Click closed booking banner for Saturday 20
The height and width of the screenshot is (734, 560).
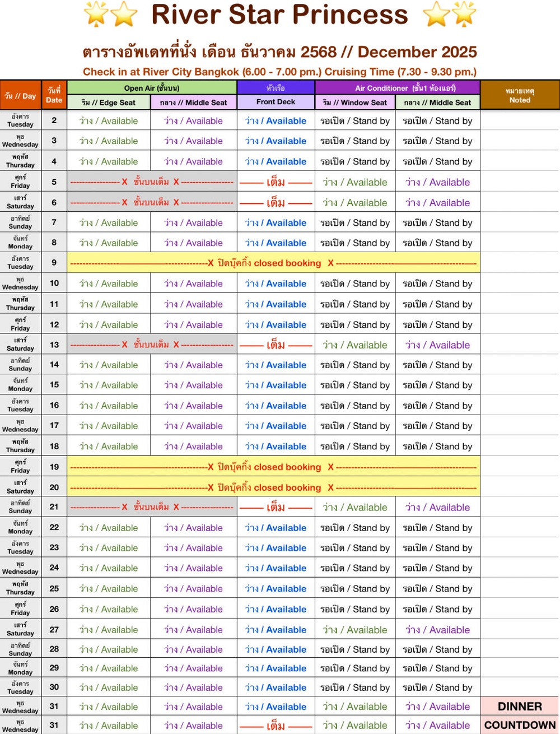pos(273,487)
